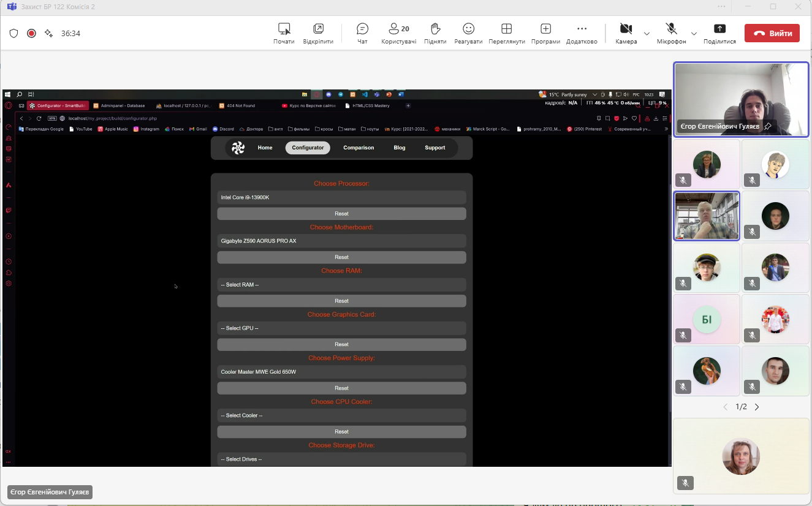The height and width of the screenshot is (506, 812).
Task: Open the Chat (Чат) panel
Action: click(362, 33)
